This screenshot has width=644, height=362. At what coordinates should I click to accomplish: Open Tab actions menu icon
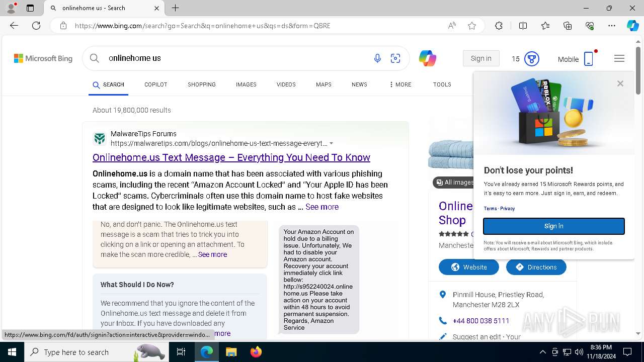point(30,8)
